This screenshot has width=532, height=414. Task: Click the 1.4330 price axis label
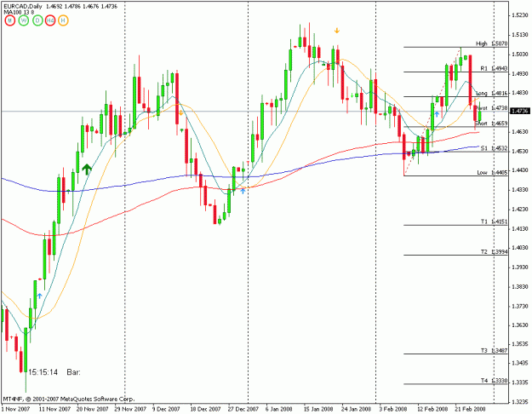[520, 189]
